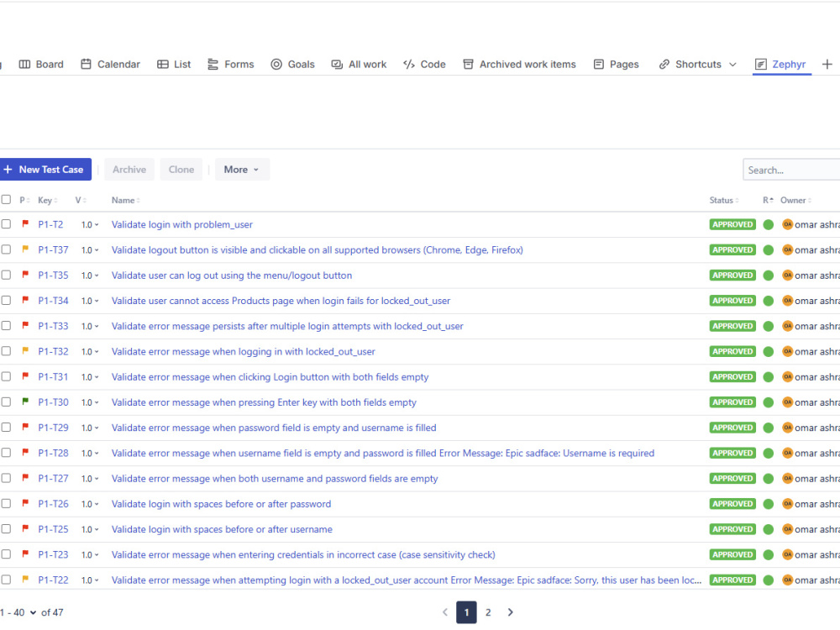Viewport: 840px width, 630px height.
Task: Click green result circle for P1-T31
Action: 769,376
